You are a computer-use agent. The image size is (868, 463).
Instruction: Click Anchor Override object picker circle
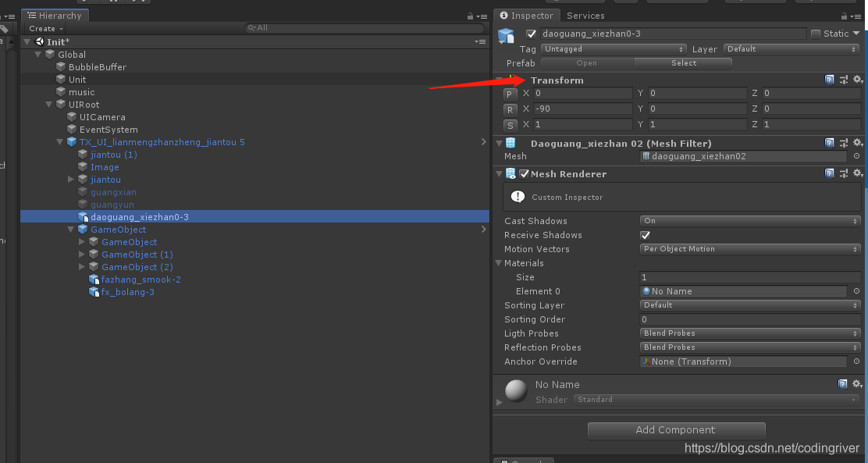tap(856, 361)
